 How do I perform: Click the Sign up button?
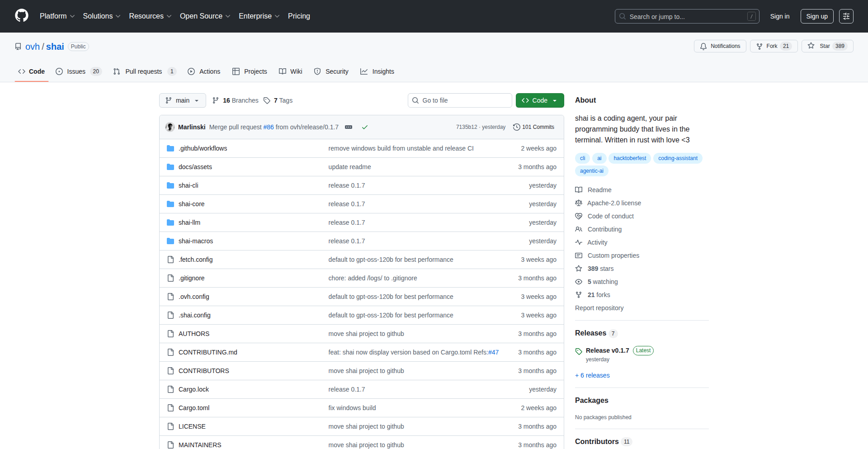point(817,16)
